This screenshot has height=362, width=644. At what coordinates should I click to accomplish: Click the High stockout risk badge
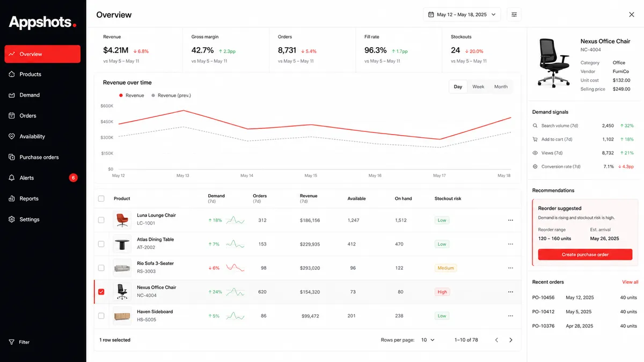(x=442, y=292)
